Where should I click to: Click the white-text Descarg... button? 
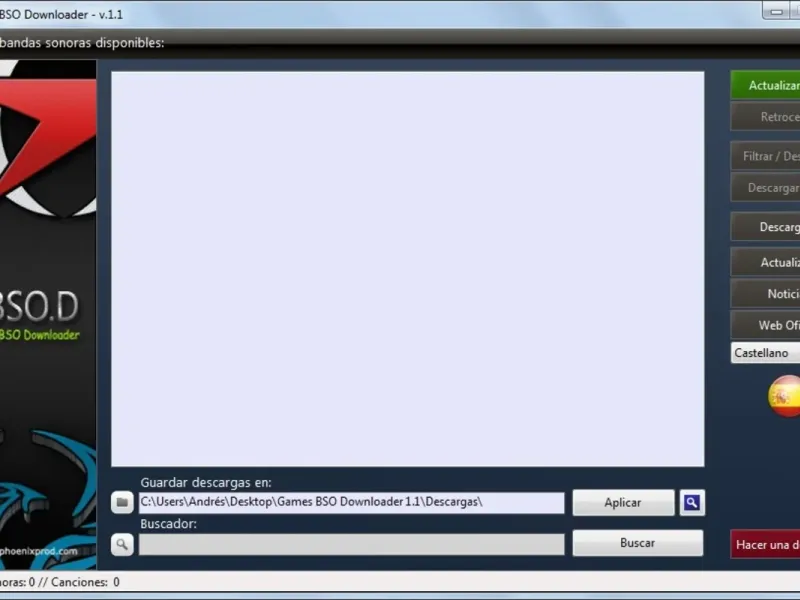(x=765, y=227)
